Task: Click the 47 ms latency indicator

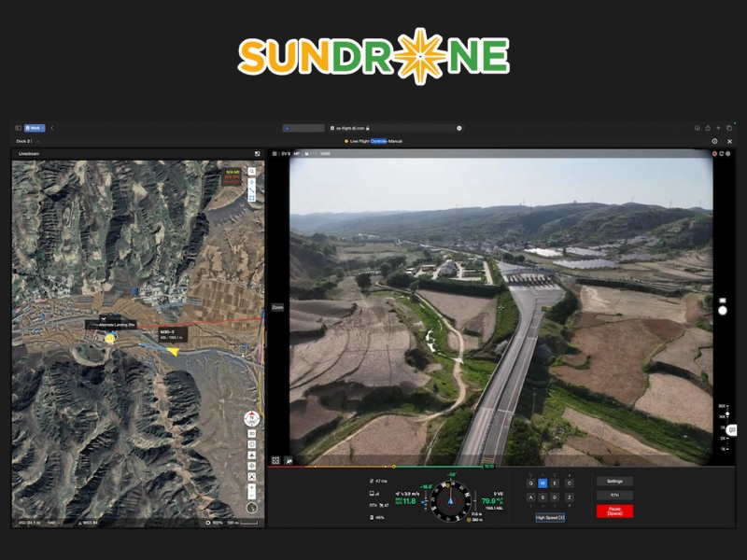Action: [x=379, y=482]
